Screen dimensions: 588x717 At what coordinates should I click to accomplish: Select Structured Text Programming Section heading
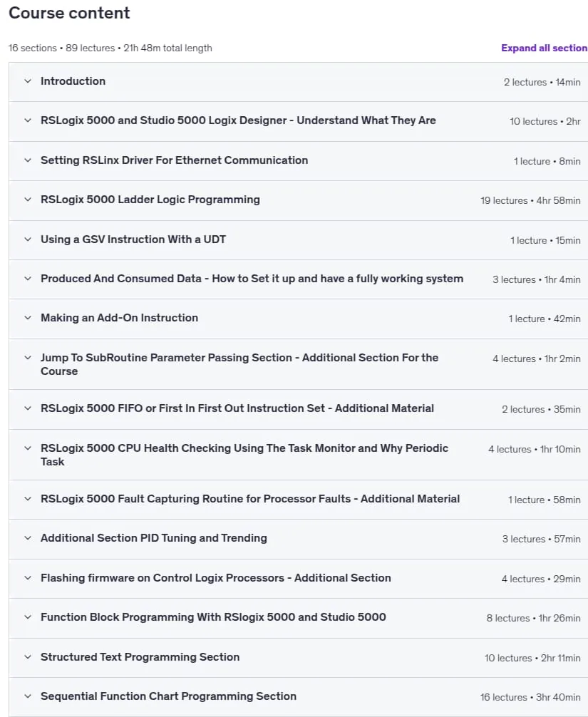click(x=140, y=657)
